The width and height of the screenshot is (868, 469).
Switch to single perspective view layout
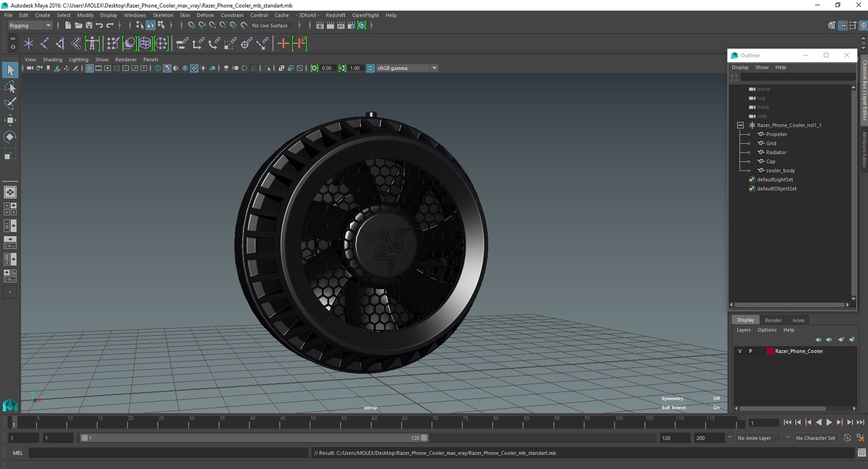10,192
